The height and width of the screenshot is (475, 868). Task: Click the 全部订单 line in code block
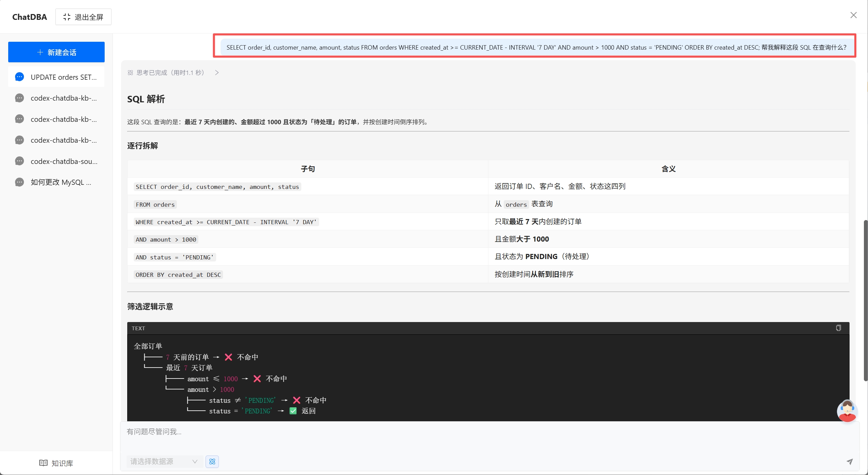coord(148,346)
